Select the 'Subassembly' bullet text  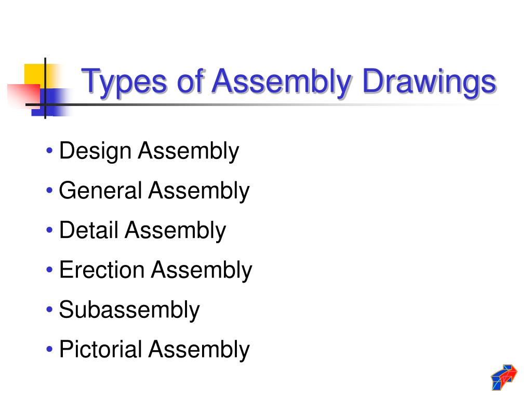129,310
